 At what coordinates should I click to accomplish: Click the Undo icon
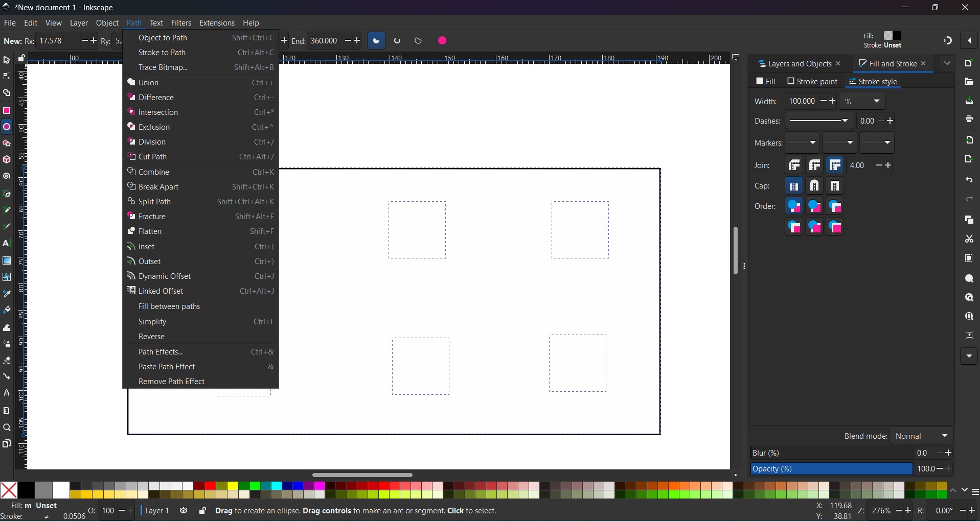click(x=969, y=180)
